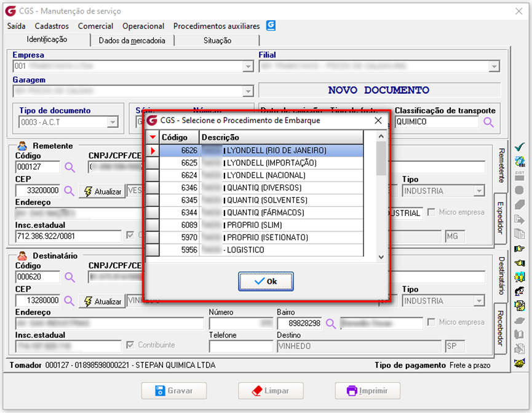The height and width of the screenshot is (413, 532).
Task: Click the stacked documents icon in right toolbar
Action: (x=520, y=234)
